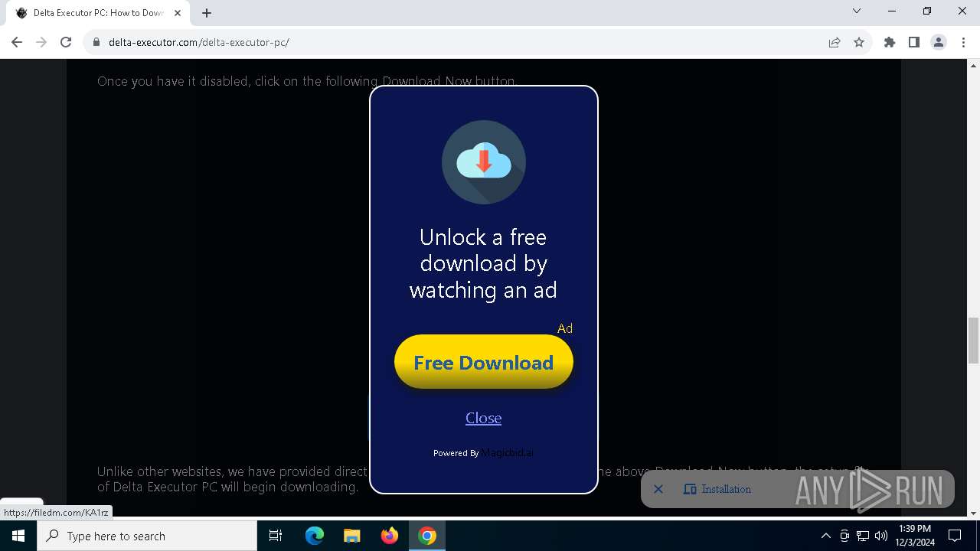Expand the tab search dropdown chevron
Image resolution: width=980 pixels, height=551 pixels.
(857, 11)
